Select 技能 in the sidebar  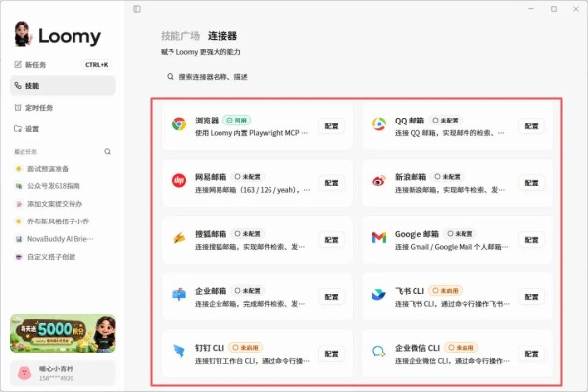63,86
